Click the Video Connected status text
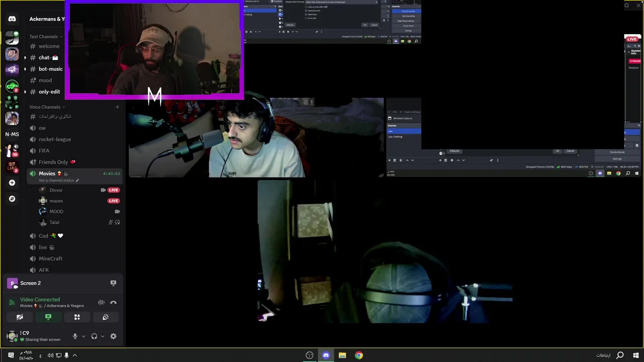The height and width of the screenshot is (362, 644). click(x=40, y=300)
